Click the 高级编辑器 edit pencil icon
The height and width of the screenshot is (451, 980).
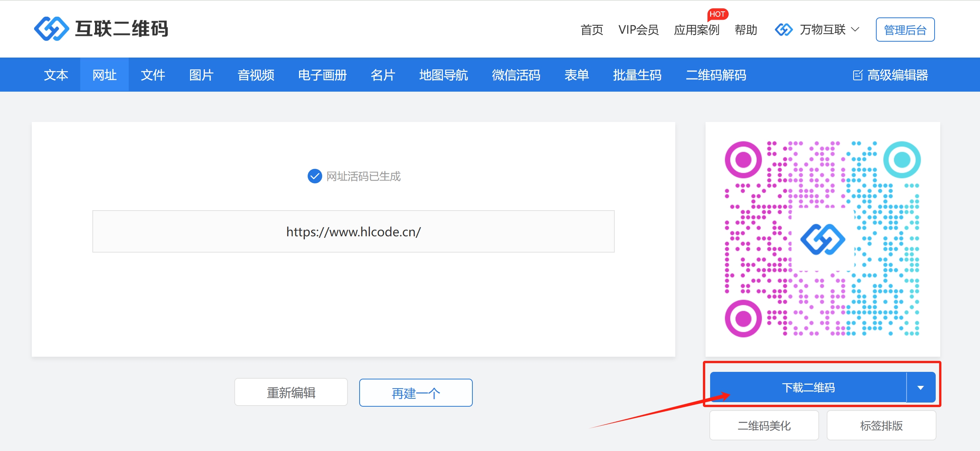[857, 75]
